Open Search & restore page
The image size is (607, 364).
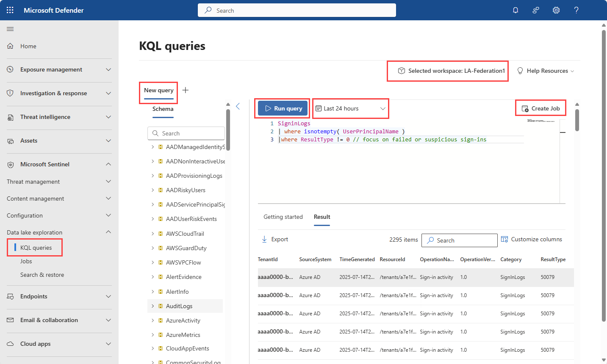pos(42,275)
